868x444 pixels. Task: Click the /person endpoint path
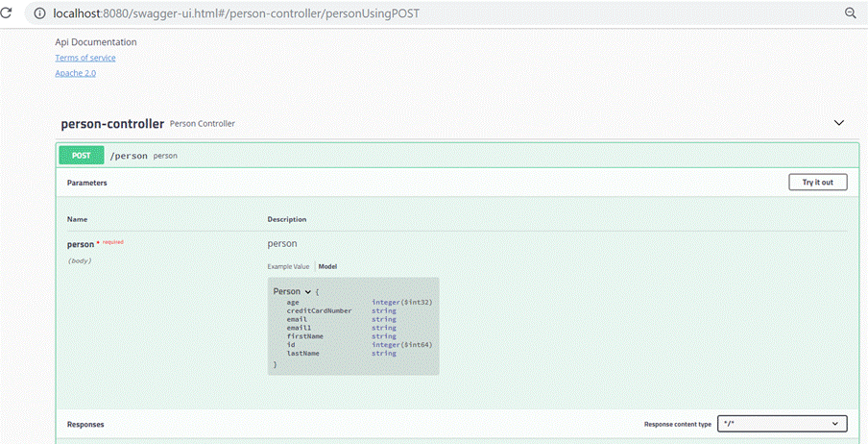129,156
